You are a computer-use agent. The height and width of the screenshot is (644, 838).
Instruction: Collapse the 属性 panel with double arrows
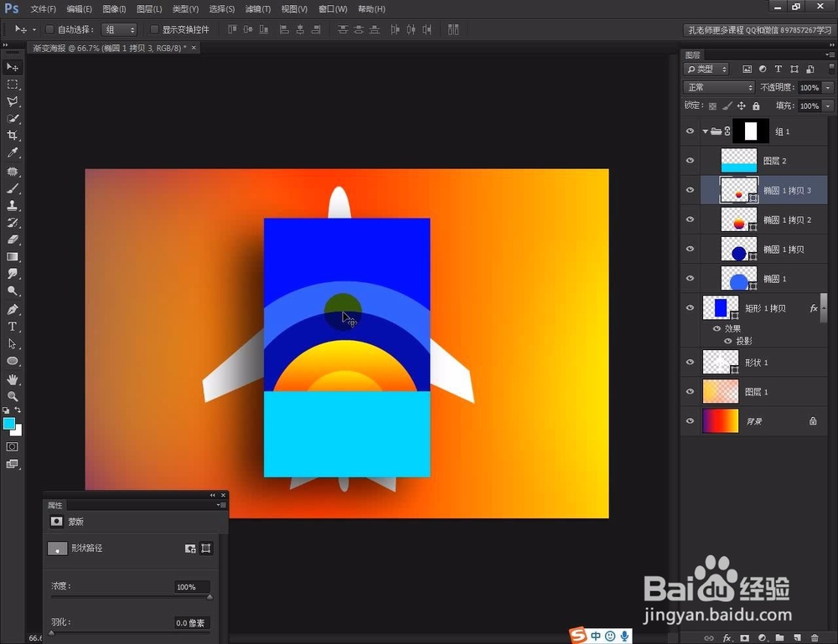(214, 495)
